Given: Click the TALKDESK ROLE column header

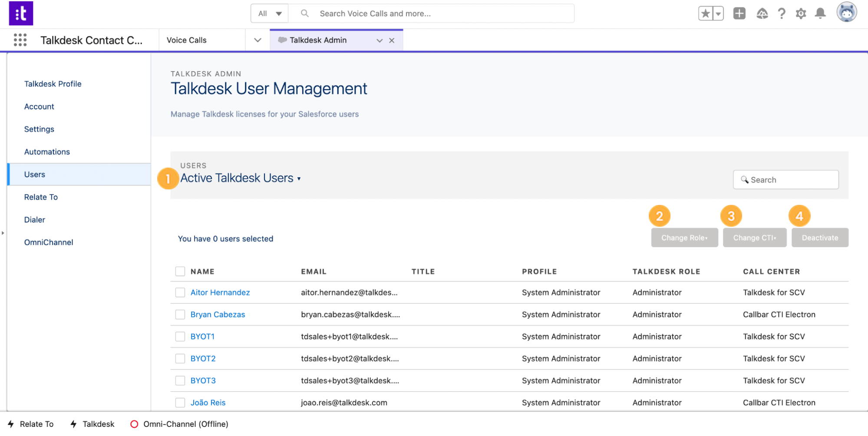Looking at the screenshot, I should click(x=666, y=271).
